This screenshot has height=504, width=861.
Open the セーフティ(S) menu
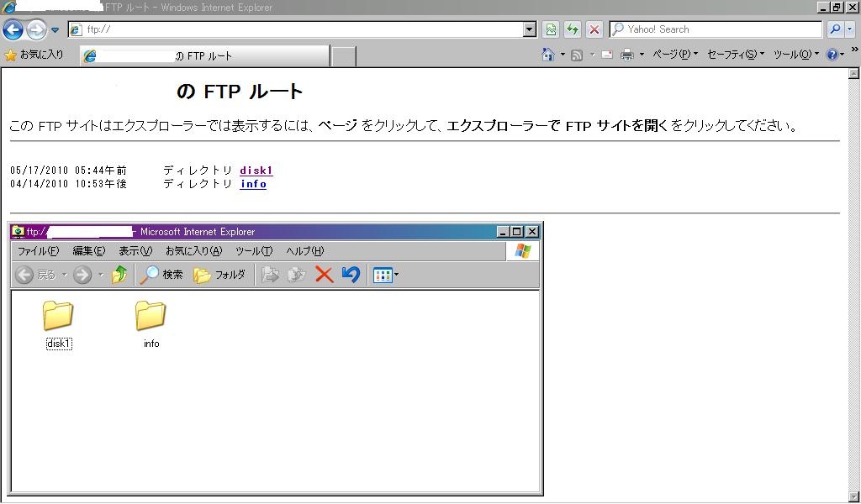click(735, 55)
